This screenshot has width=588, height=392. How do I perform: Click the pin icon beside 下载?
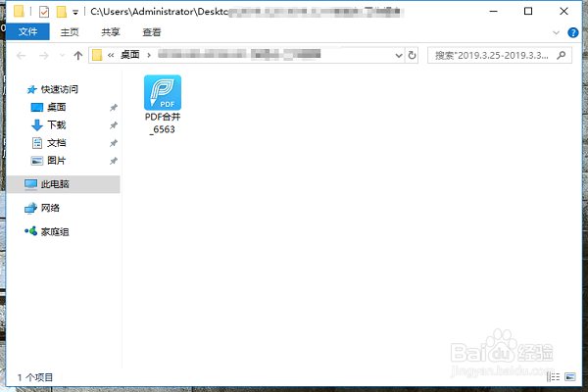pos(114,125)
